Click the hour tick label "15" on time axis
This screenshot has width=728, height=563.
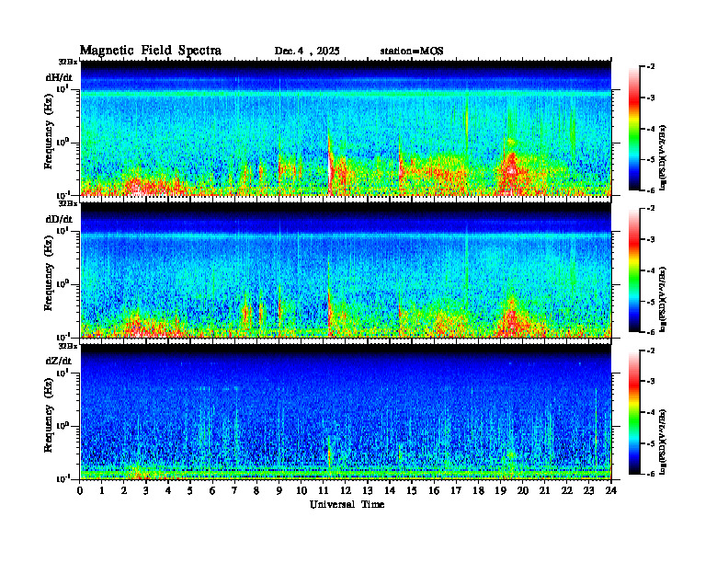tap(412, 490)
